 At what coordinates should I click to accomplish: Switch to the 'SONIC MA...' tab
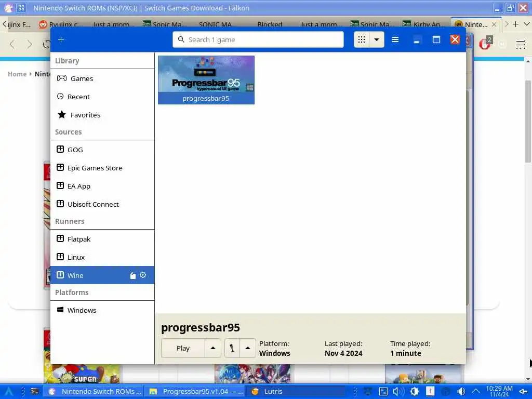pos(216,24)
